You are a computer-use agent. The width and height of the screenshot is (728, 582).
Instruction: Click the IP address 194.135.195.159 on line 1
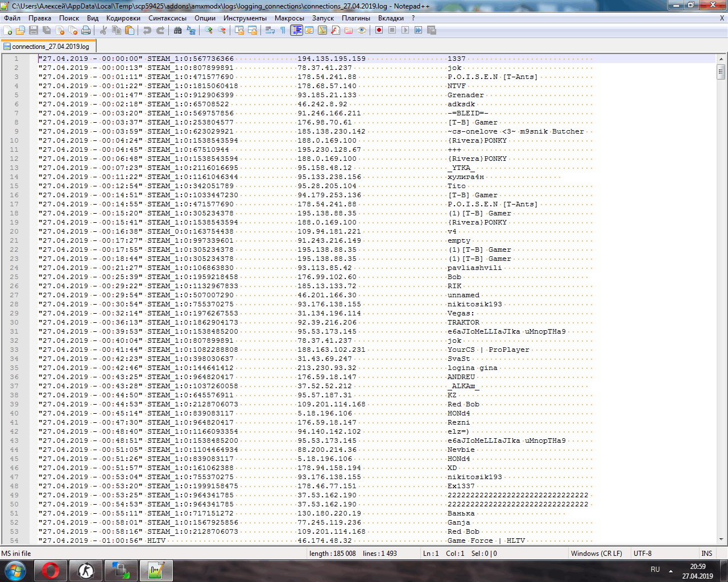pyautogui.click(x=332, y=59)
